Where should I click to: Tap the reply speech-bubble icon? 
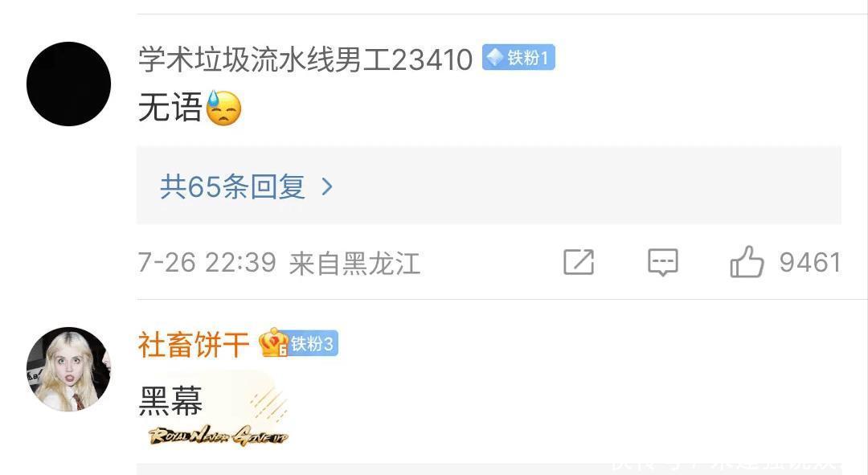click(662, 262)
